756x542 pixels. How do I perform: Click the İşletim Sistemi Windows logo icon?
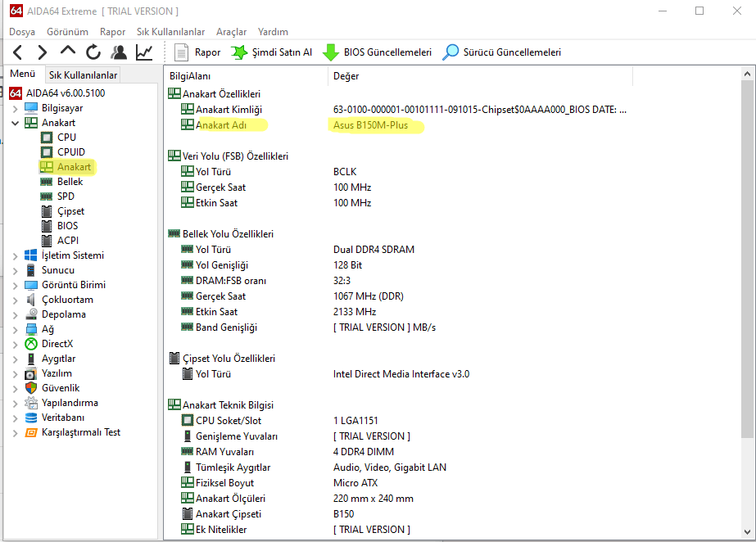(31, 255)
